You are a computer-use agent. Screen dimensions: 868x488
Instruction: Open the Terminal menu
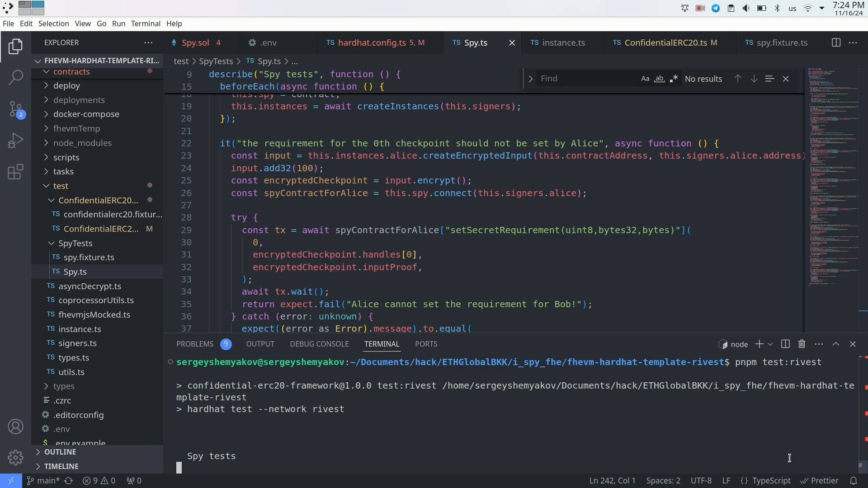tap(146, 23)
